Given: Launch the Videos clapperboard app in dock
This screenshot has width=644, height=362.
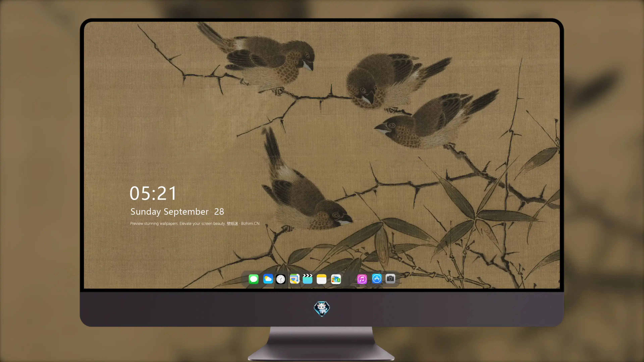Looking at the screenshot, I should click(308, 279).
